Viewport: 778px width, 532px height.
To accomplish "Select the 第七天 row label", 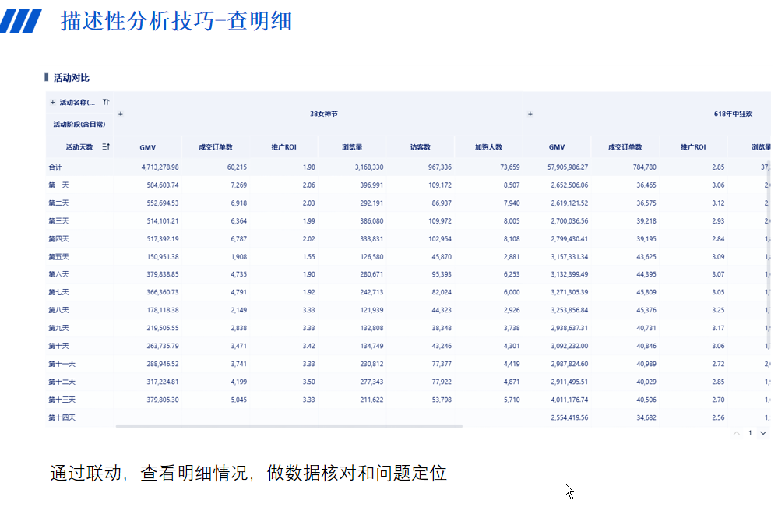I will tap(58, 292).
